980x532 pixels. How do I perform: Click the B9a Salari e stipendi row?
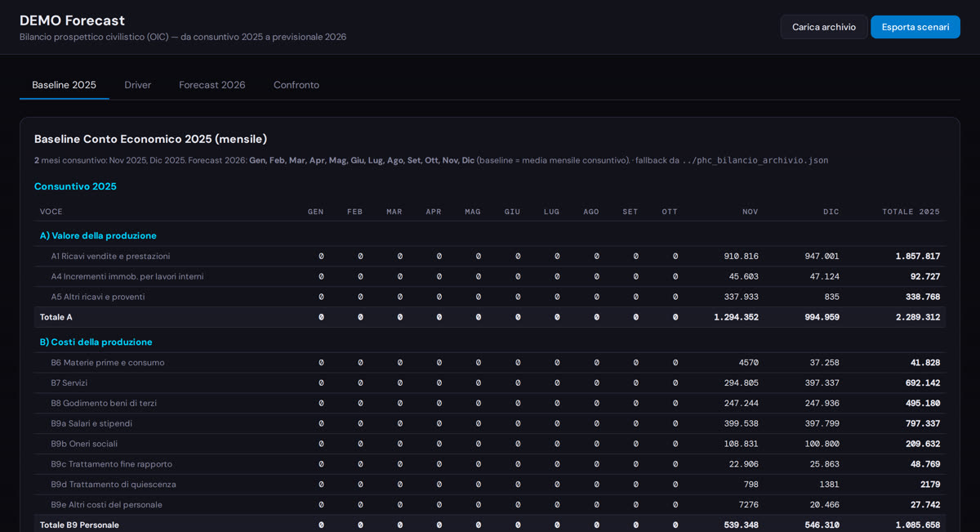click(91, 423)
